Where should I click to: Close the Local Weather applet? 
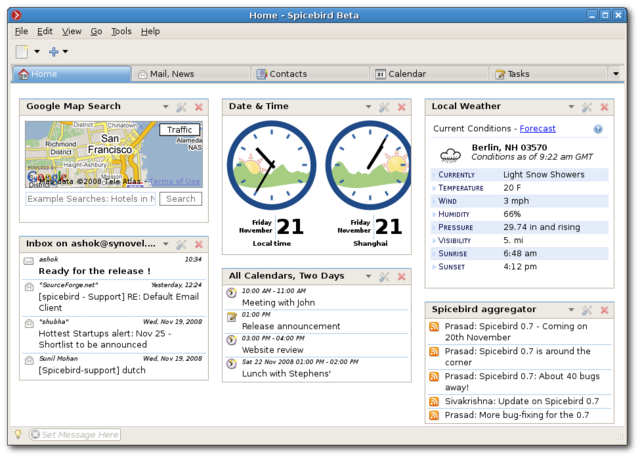(604, 107)
